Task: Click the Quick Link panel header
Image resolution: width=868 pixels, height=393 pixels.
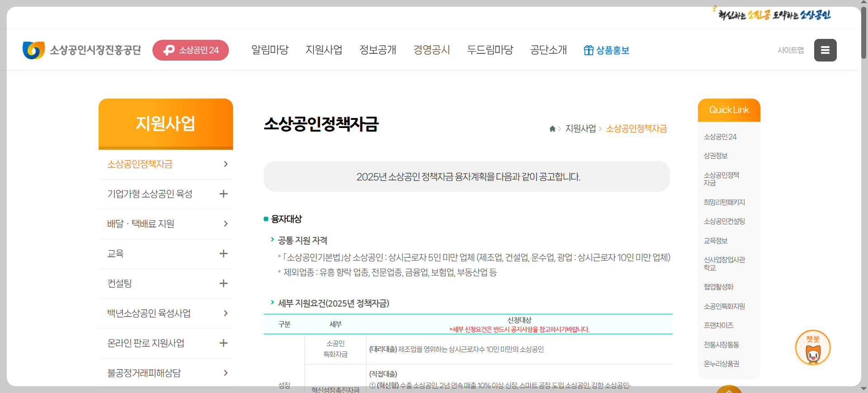Action: (729, 110)
